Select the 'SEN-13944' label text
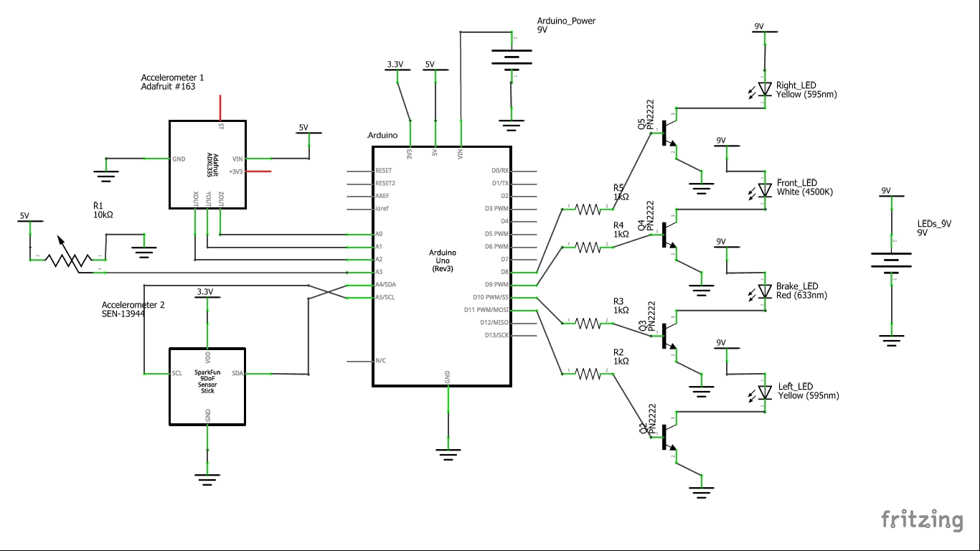Screen dimensions: 980x551 (123, 315)
